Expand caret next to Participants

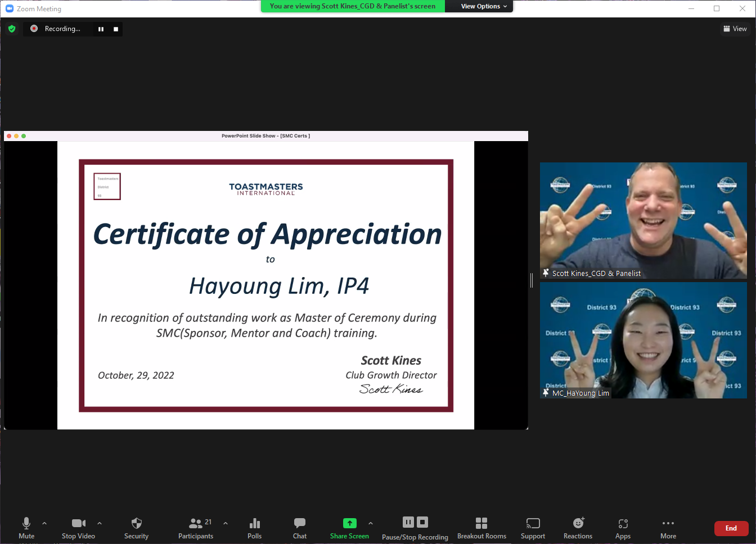(x=226, y=523)
